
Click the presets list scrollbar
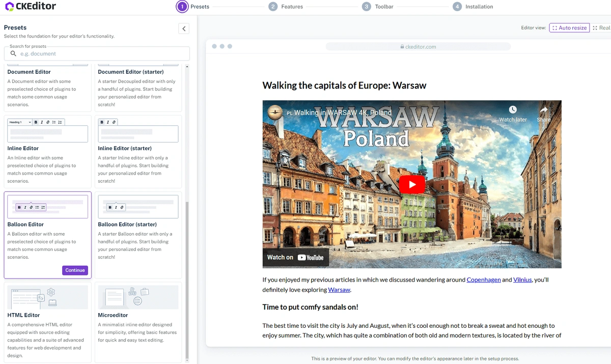tap(187, 280)
